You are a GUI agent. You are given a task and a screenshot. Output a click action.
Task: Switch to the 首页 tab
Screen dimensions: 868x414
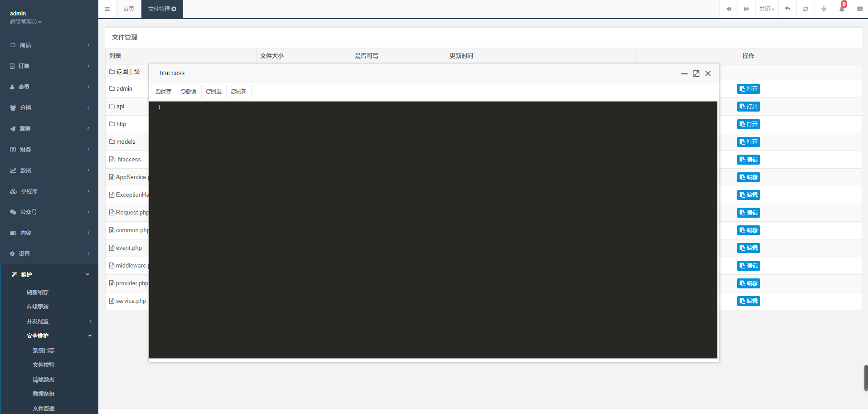[129, 9]
